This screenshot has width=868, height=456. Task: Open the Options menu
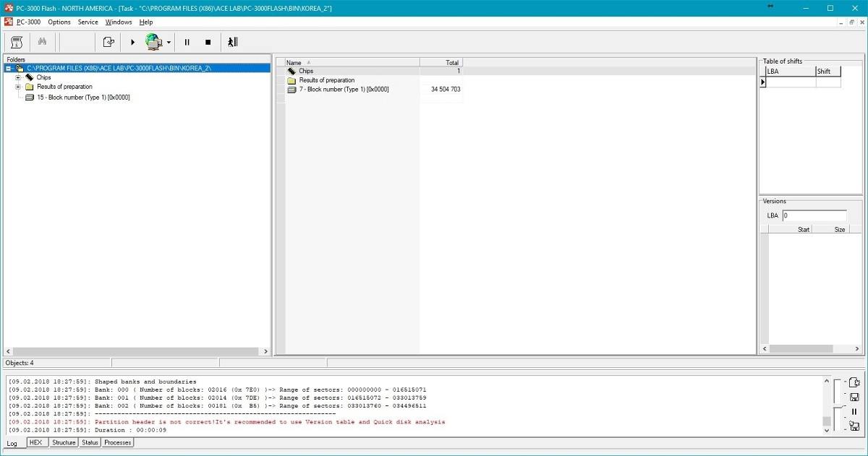59,22
